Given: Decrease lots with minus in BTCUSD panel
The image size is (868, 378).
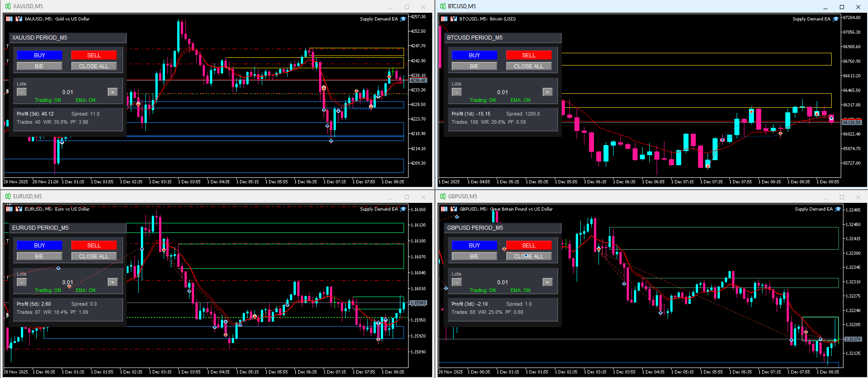Looking at the screenshot, I should click(457, 92).
